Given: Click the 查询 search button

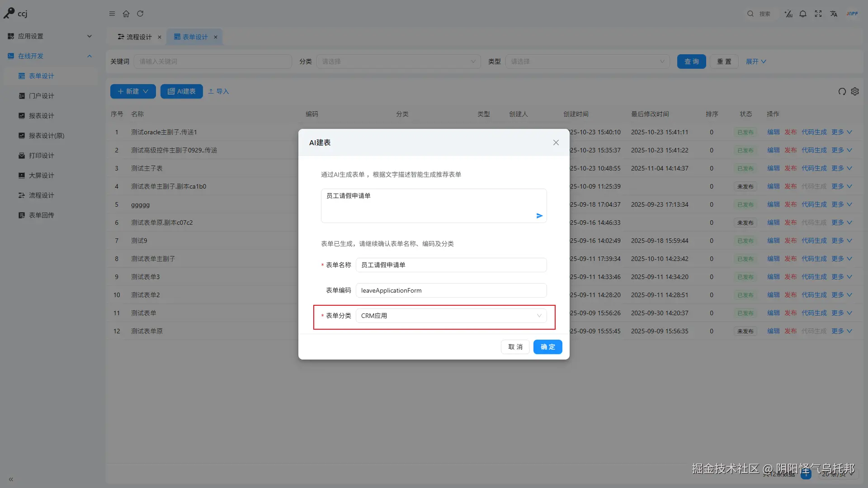Looking at the screenshot, I should pyautogui.click(x=691, y=62).
